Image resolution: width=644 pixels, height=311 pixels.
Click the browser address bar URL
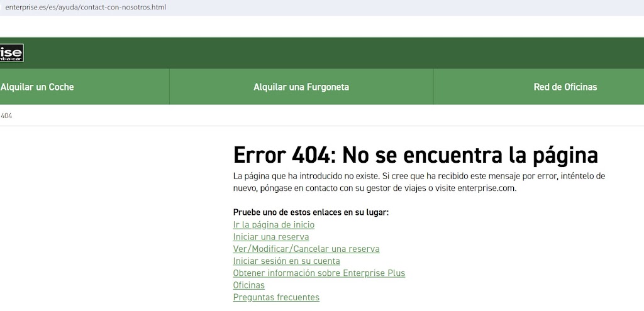tap(86, 8)
